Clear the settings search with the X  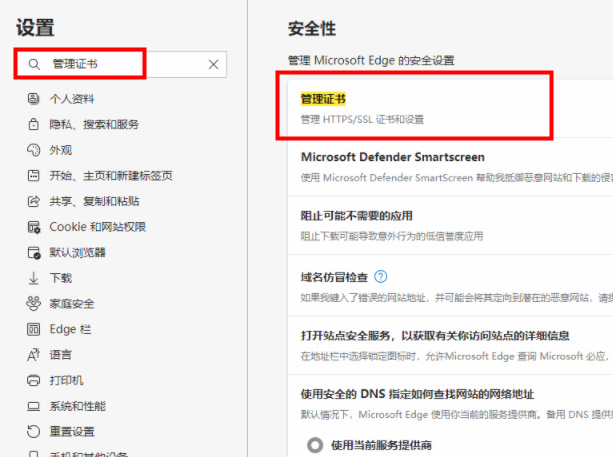[x=213, y=65]
